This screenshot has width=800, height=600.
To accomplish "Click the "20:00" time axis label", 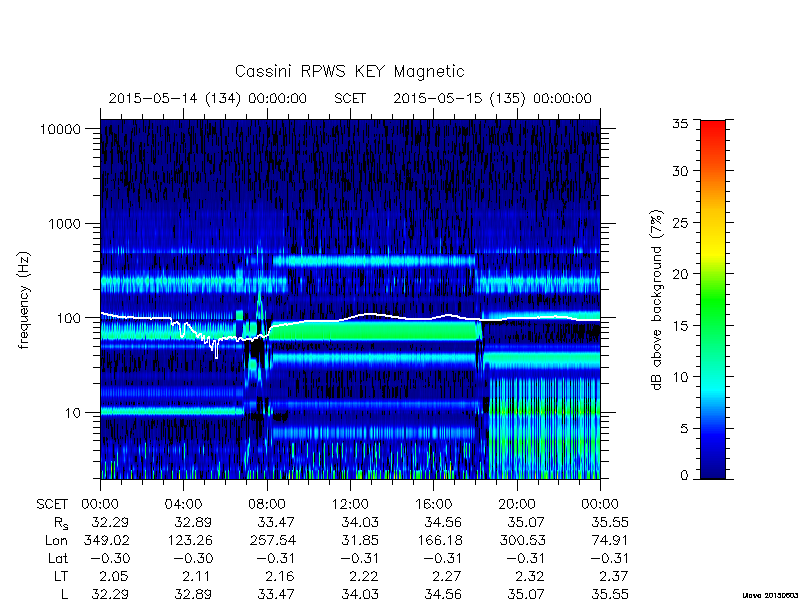I will [x=517, y=504].
